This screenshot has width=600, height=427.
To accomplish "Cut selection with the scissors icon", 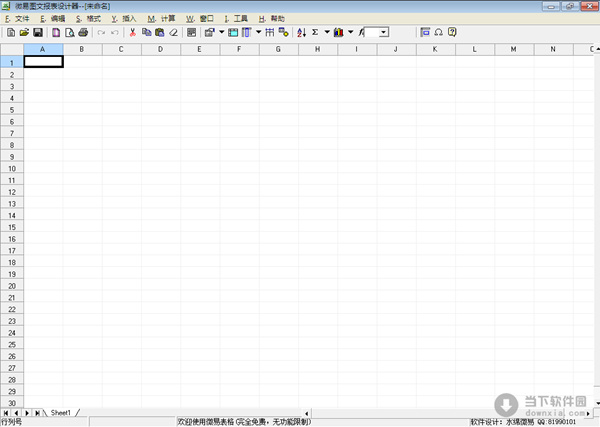I will tap(132, 32).
